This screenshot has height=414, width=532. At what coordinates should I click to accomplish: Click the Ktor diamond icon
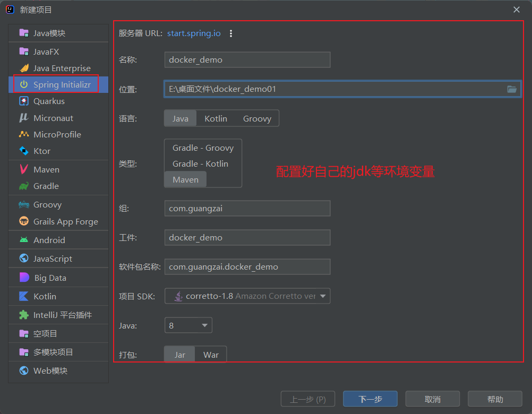coord(24,151)
